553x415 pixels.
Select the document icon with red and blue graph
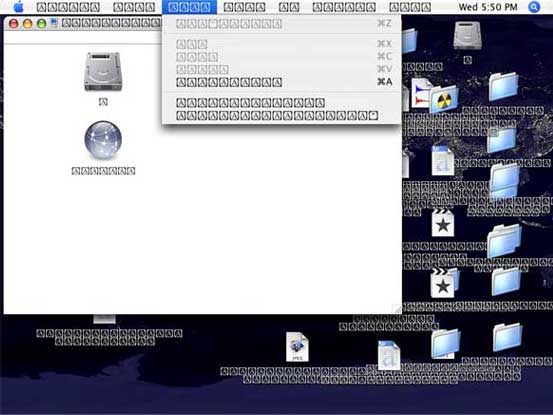coord(421,94)
